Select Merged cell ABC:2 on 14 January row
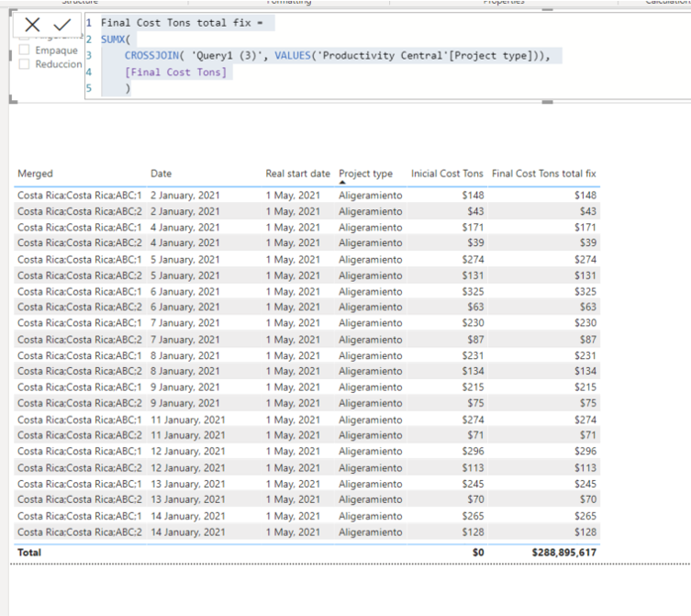This screenshot has height=616, width=691. (x=80, y=532)
